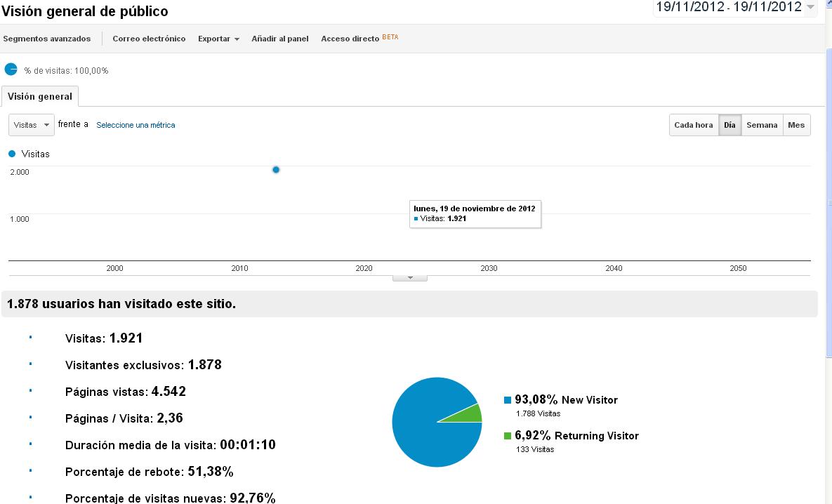Open Segmentos avanzados
Viewport: 832px width, 504px height.
(47, 39)
